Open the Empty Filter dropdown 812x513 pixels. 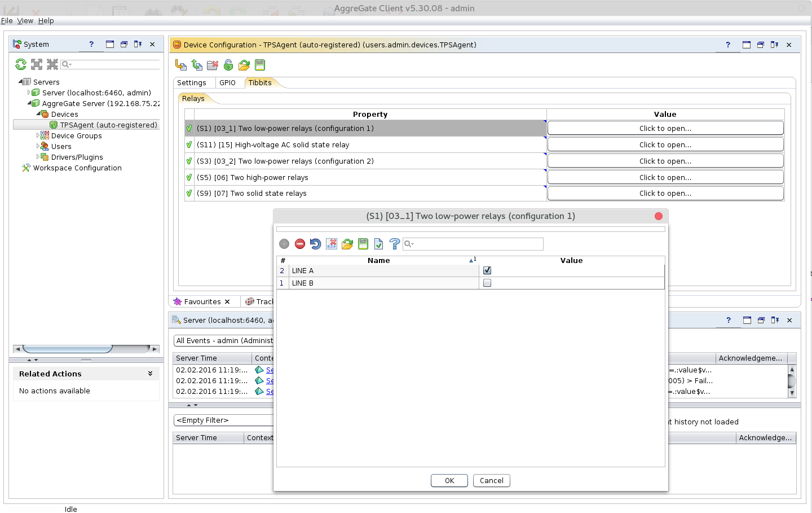(224, 420)
